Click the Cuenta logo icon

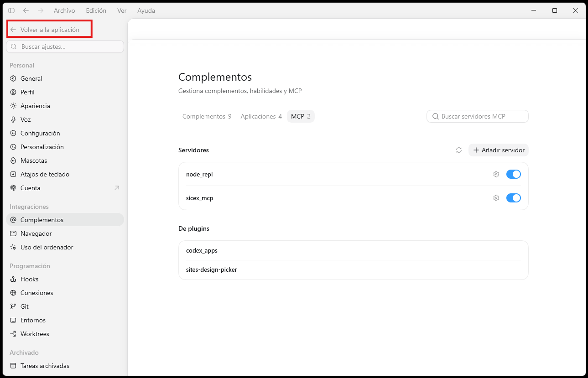tap(13, 188)
